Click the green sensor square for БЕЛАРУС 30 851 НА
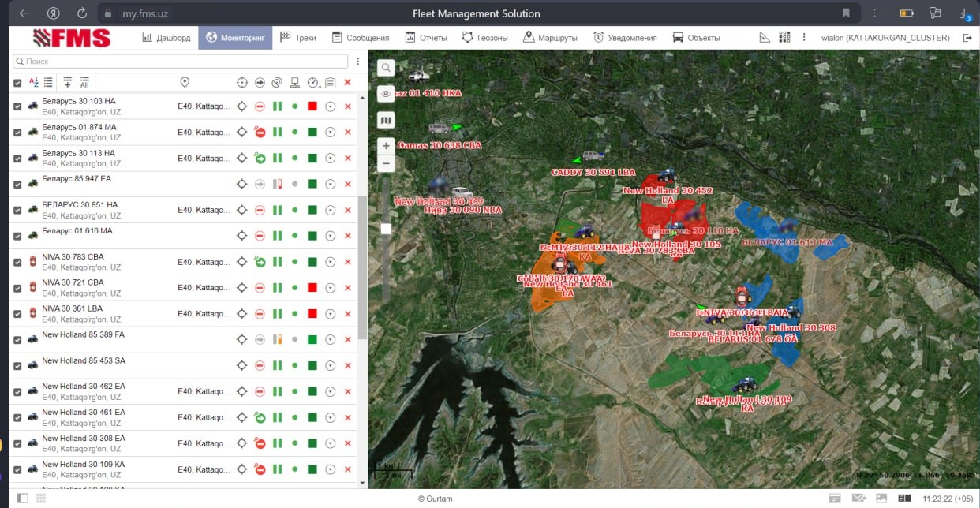The height and width of the screenshot is (508, 980). pyautogui.click(x=312, y=210)
